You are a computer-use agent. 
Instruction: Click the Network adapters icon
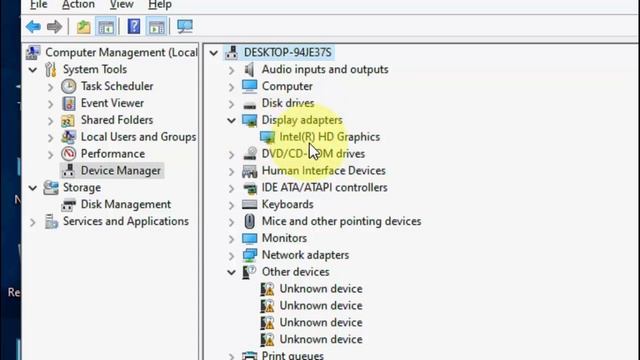tap(249, 255)
